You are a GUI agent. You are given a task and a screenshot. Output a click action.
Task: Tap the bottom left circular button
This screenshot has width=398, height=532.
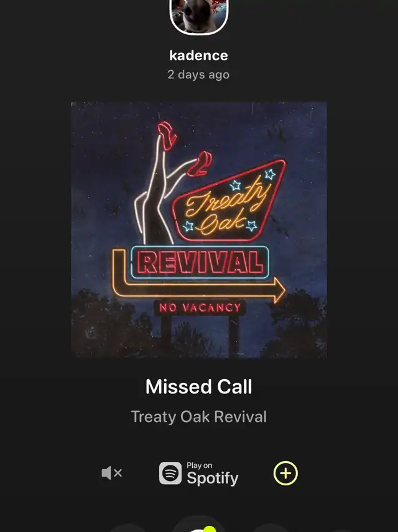[x=128, y=528]
